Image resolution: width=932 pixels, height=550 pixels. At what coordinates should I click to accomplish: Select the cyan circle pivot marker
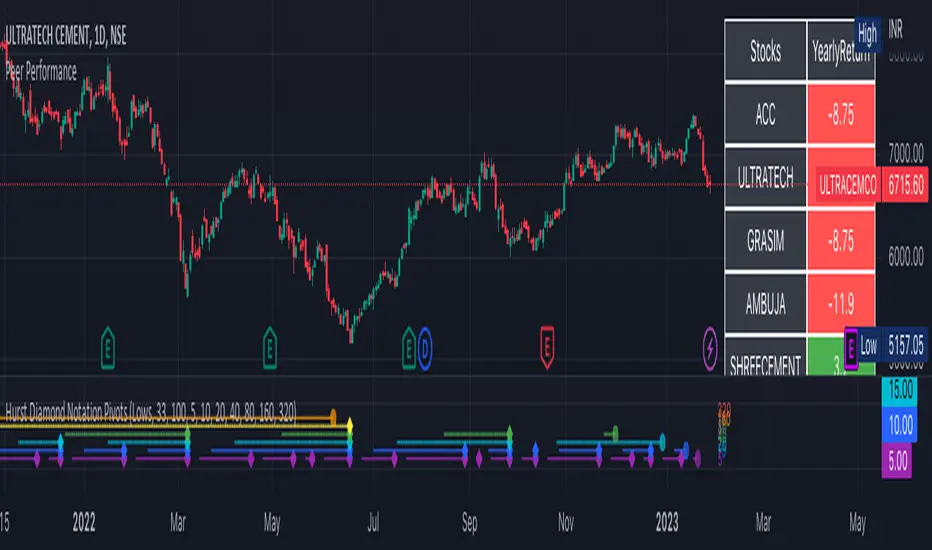[x=662, y=442]
